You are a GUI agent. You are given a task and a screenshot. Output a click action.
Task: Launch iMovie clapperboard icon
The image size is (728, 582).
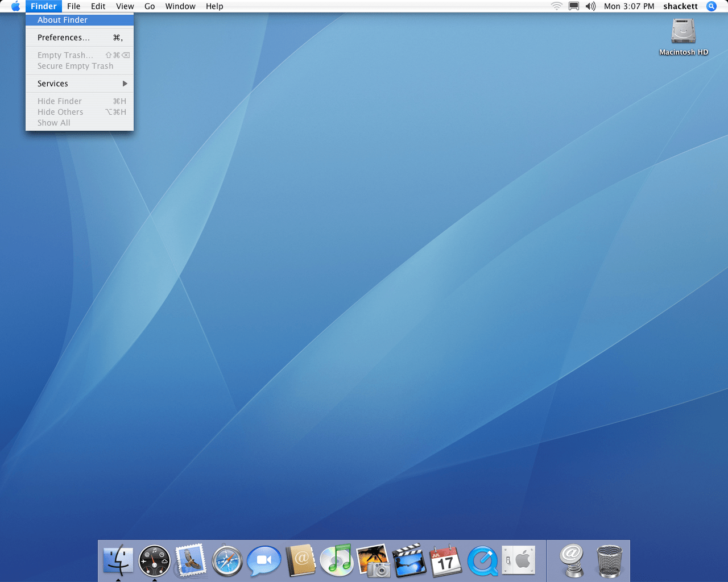click(x=409, y=560)
